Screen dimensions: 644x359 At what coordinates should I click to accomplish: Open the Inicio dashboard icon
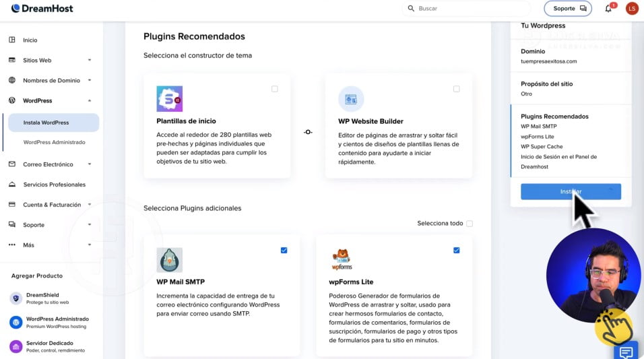click(12, 40)
